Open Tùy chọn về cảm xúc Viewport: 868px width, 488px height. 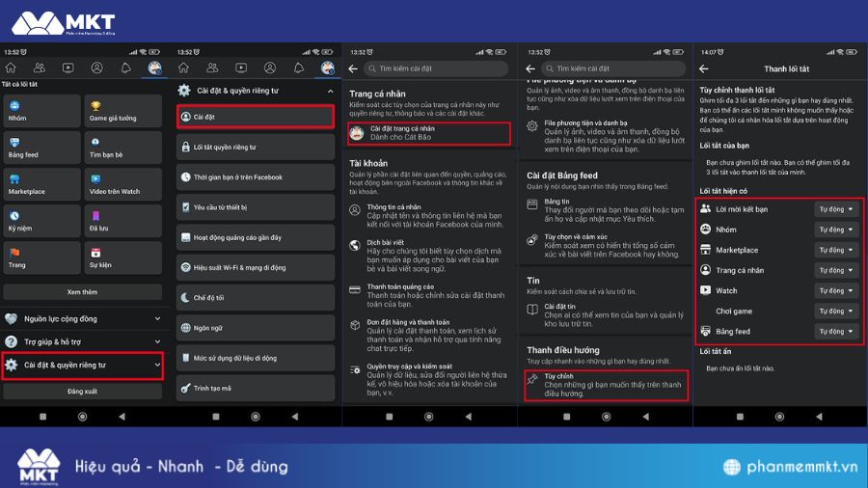pyautogui.click(x=607, y=246)
